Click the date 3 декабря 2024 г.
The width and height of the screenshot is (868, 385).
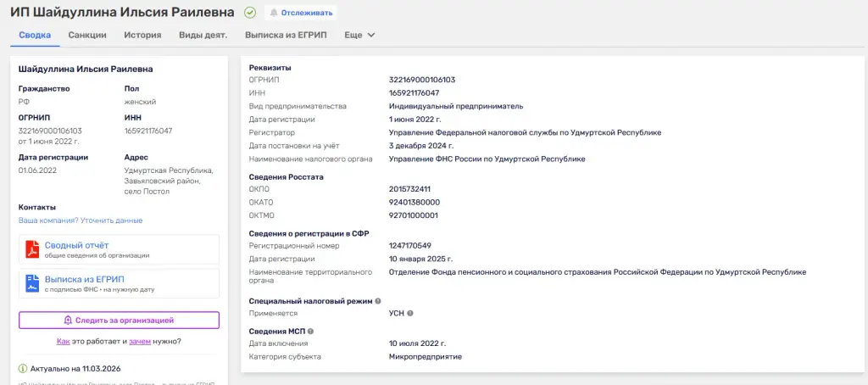point(421,146)
